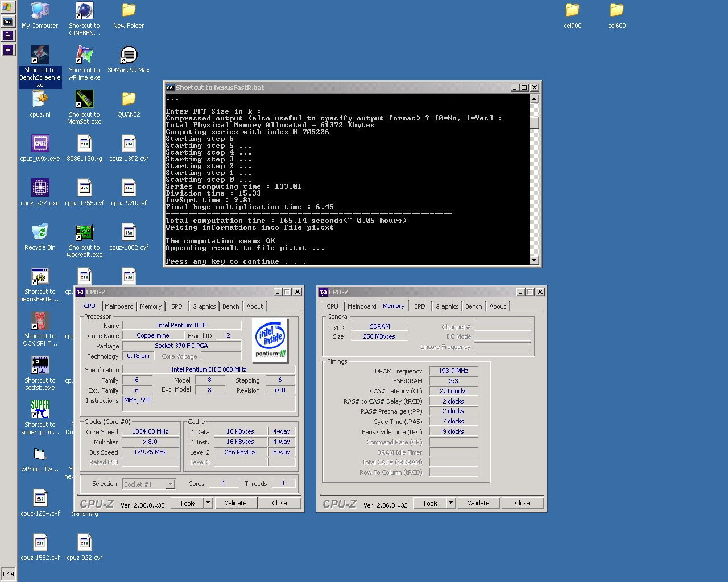
Task: Launch Shortcut to setfsb.exe icon
Action: point(40,373)
